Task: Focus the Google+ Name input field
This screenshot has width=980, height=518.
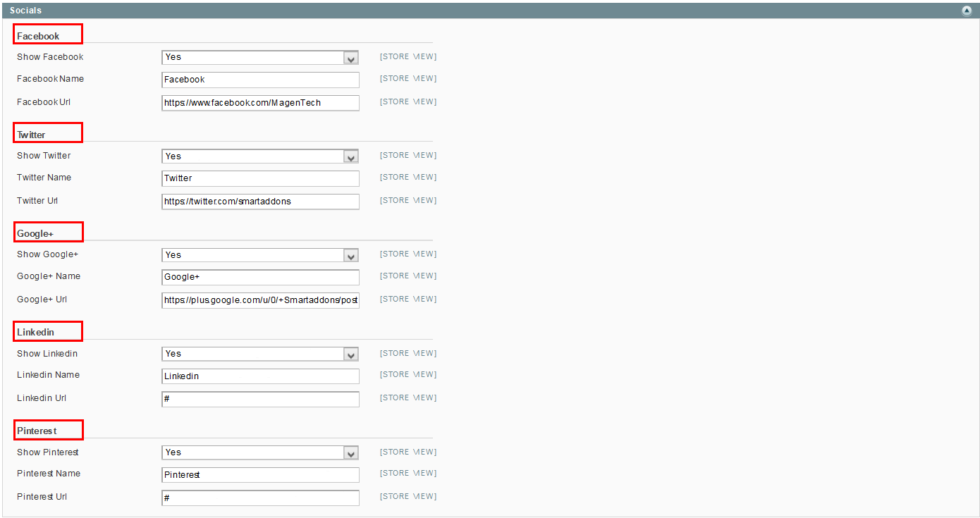Action: [260, 277]
